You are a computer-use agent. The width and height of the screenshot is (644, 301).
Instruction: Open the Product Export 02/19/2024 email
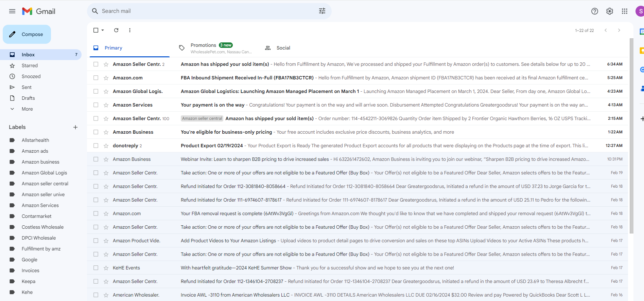pos(358,146)
